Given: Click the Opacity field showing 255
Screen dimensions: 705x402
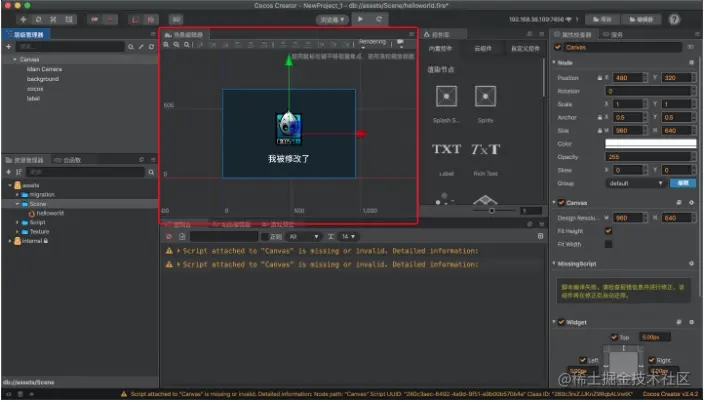Looking at the screenshot, I should pos(648,157).
